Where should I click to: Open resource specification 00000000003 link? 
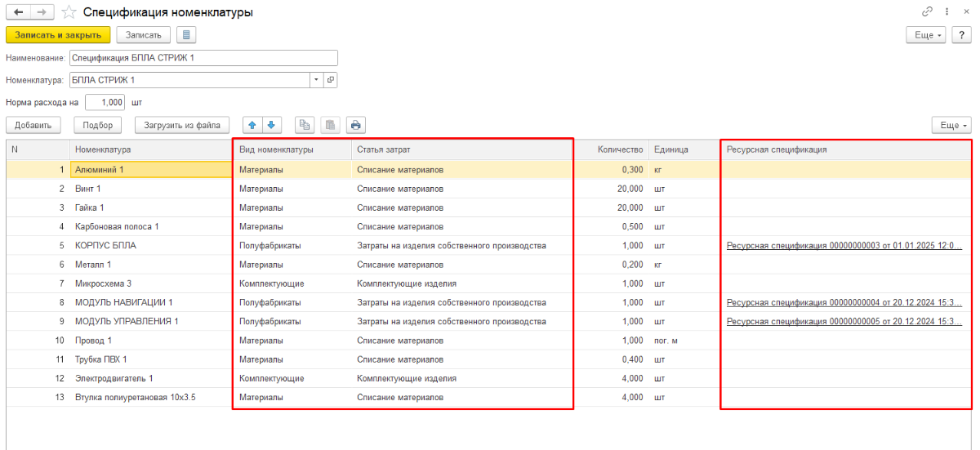coord(844,245)
